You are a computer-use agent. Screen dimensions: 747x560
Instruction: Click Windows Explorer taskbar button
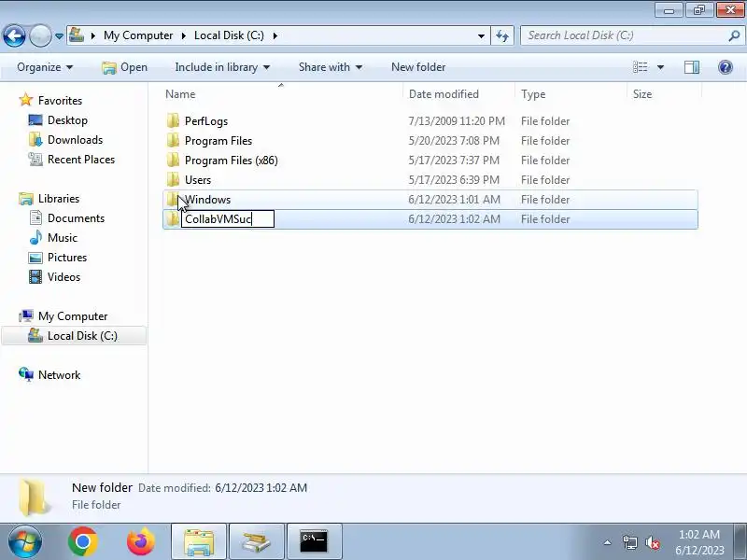click(199, 541)
